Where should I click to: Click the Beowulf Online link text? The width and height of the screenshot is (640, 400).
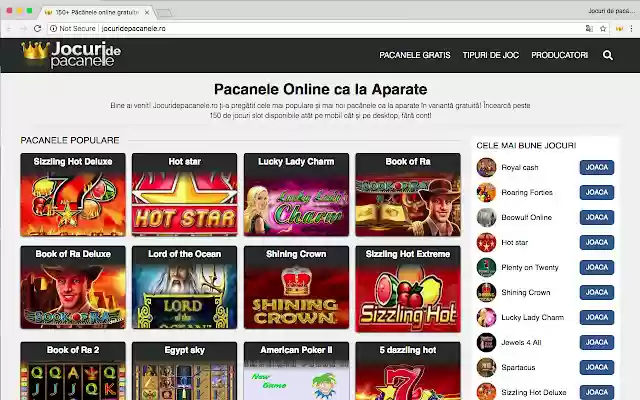point(527,217)
